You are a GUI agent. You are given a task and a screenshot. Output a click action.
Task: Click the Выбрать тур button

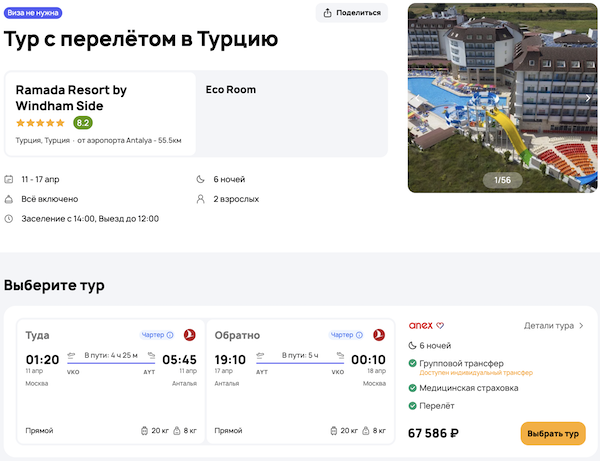point(552,434)
